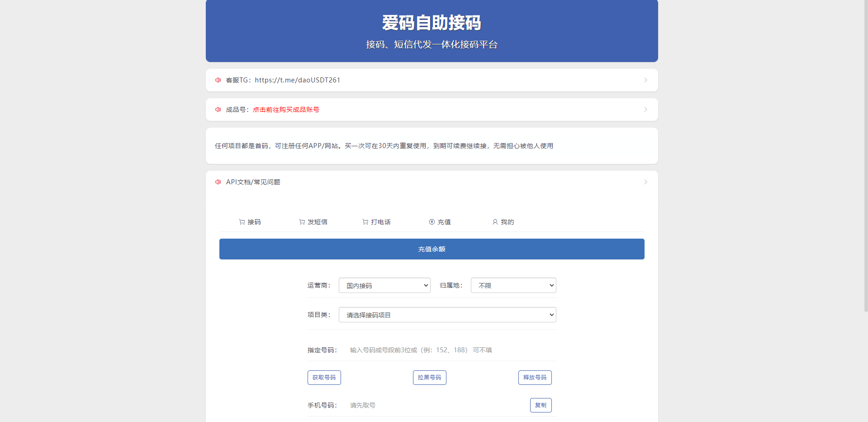Switch to the 充值 tab

pos(440,222)
